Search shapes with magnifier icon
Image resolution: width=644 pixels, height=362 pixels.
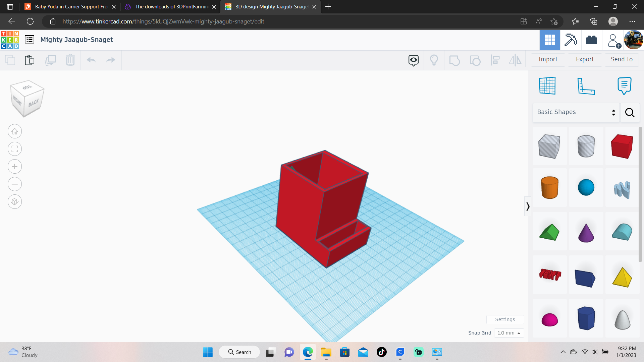630,113
